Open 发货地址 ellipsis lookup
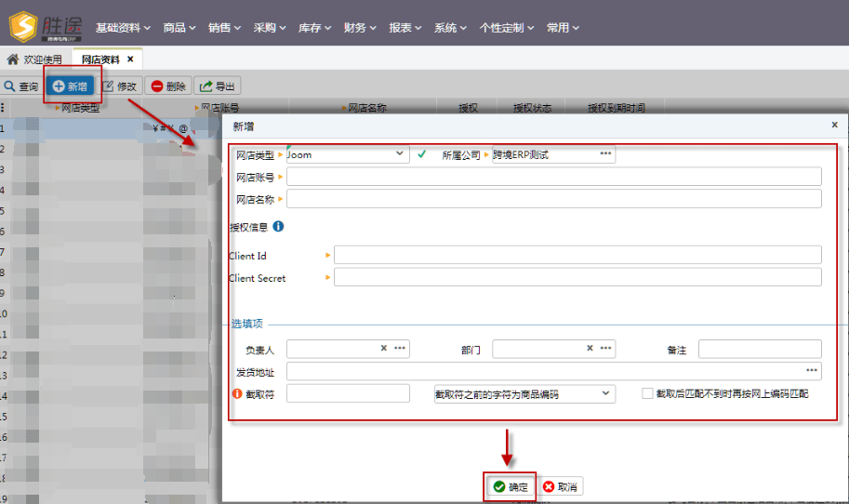Screen dimensions: 849x504 click(812, 370)
